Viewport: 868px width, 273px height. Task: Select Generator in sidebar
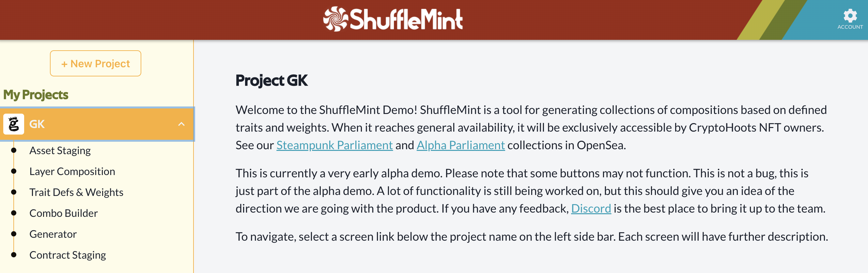(x=53, y=234)
